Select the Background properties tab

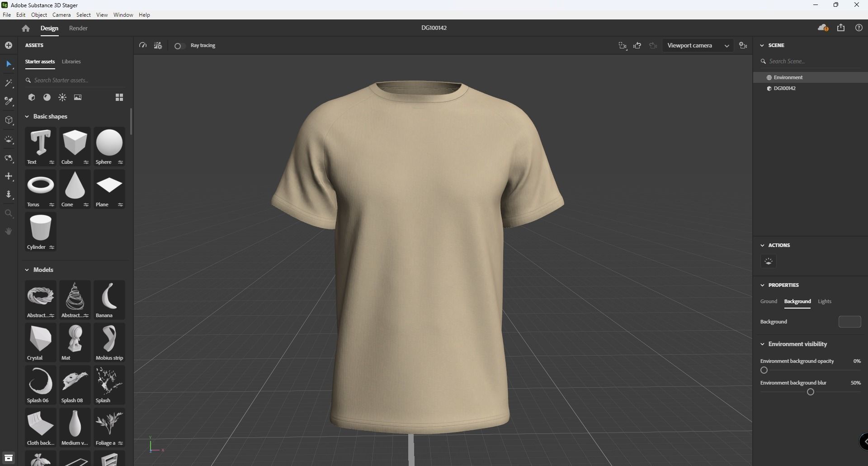pyautogui.click(x=797, y=301)
